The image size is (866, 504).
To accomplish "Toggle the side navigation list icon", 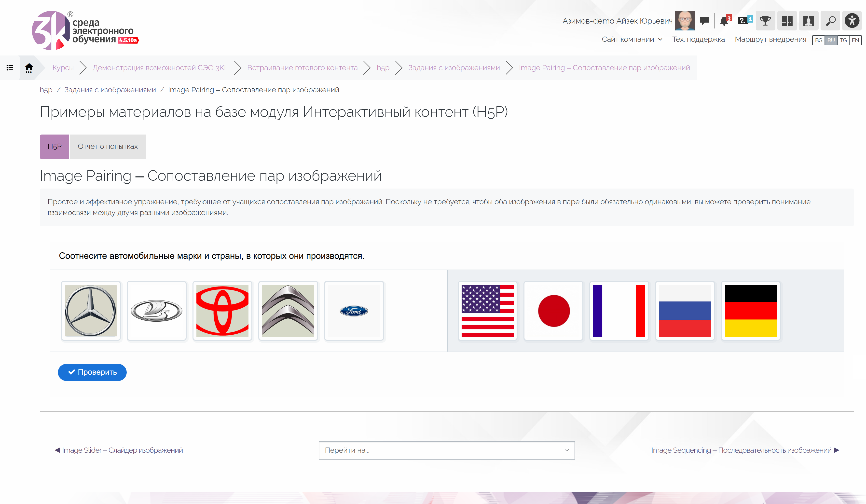I will pos(10,68).
